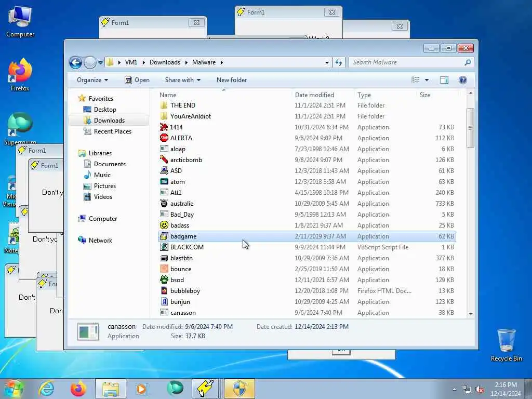The height and width of the screenshot is (399, 532).
Task: Go back using the Explorer back arrow
Action: coord(75,62)
